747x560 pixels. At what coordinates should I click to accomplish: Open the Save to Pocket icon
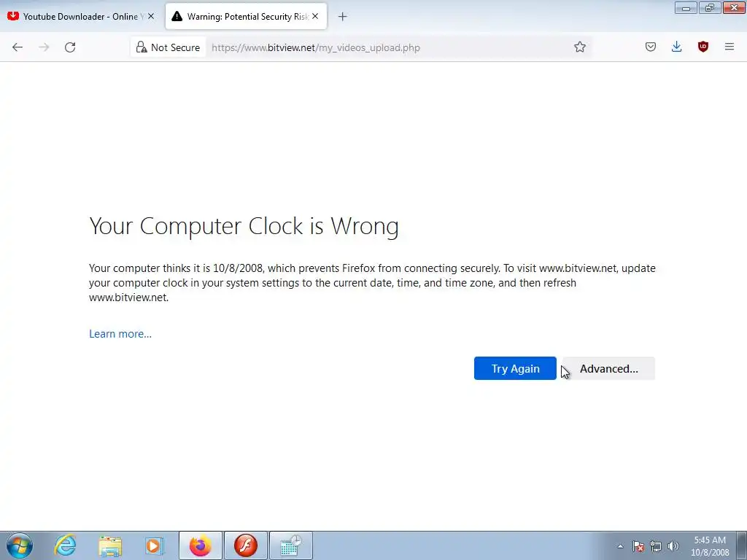click(651, 47)
